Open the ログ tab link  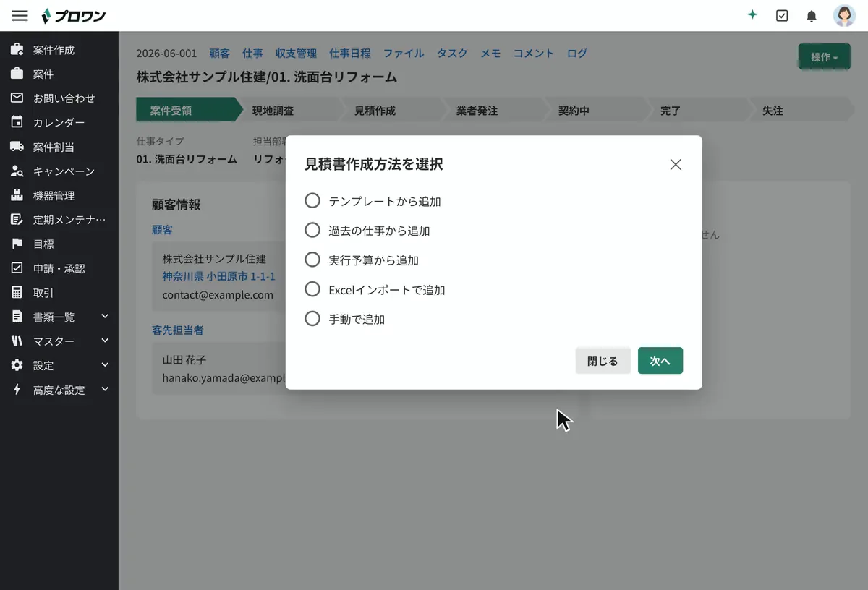[x=577, y=54]
